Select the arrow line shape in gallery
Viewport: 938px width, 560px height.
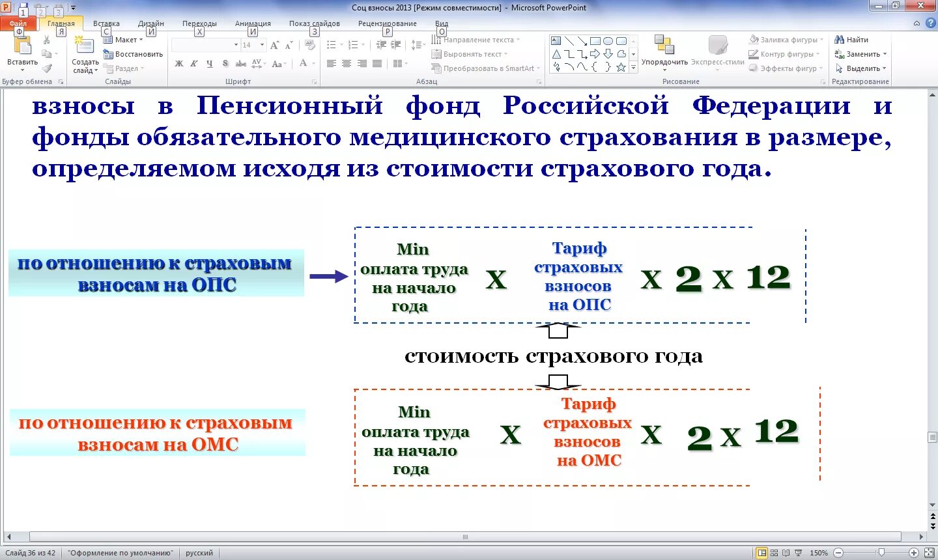[x=582, y=40]
